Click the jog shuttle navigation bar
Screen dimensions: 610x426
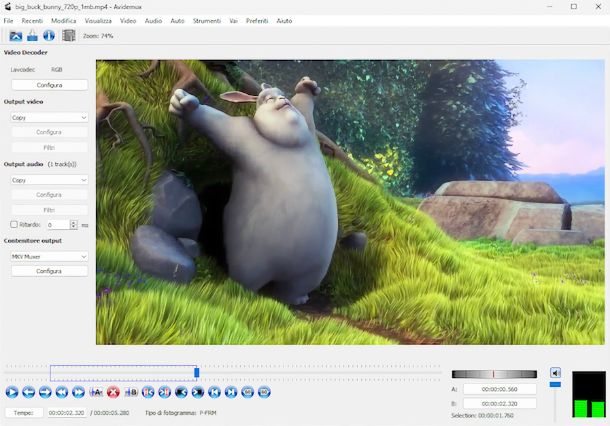click(x=493, y=374)
